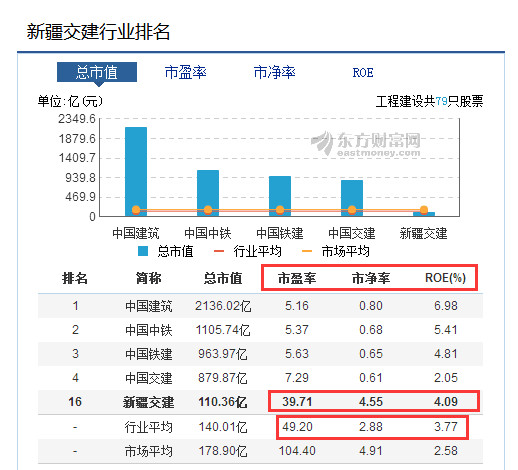Click the orange dot above 新疆交建 bar
518x470 pixels.
tap(424, 210)
